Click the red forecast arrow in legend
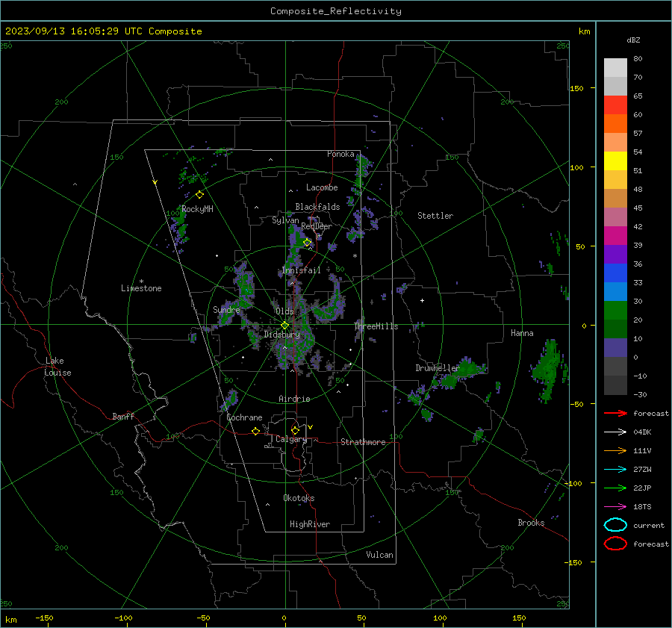The height and width of the screenshot is (628, 672). pyautogui.click(x=615, y=413)
